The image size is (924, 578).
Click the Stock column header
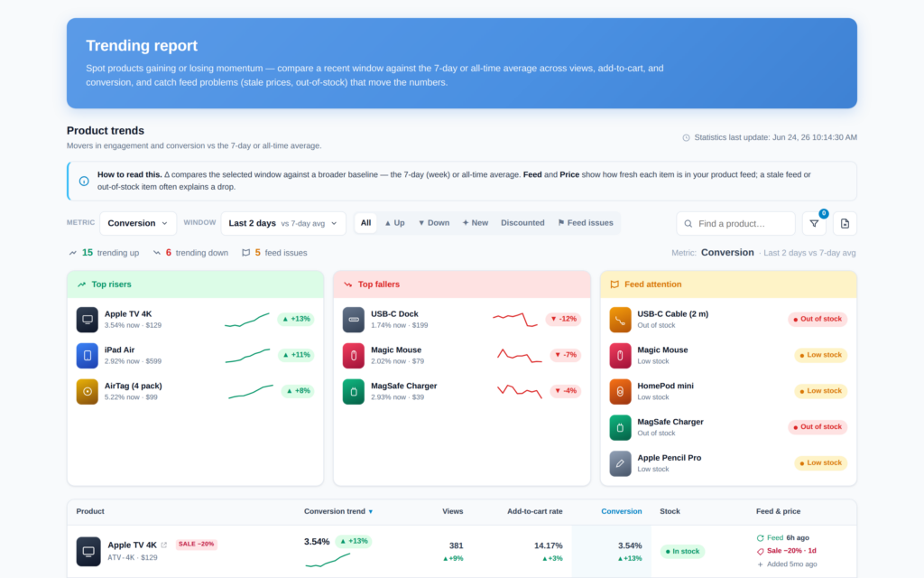tap(670, 511)
